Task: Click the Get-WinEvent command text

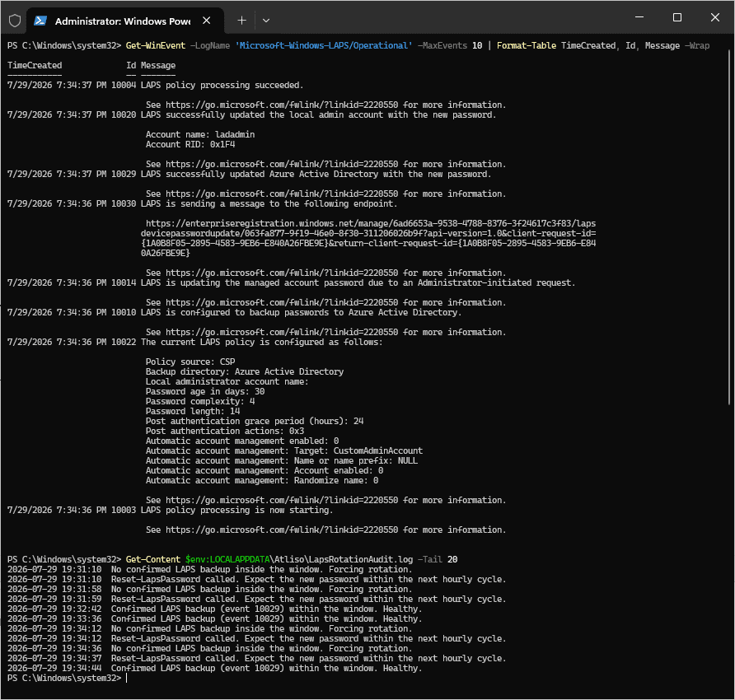Action: click(x=156, y=45)
